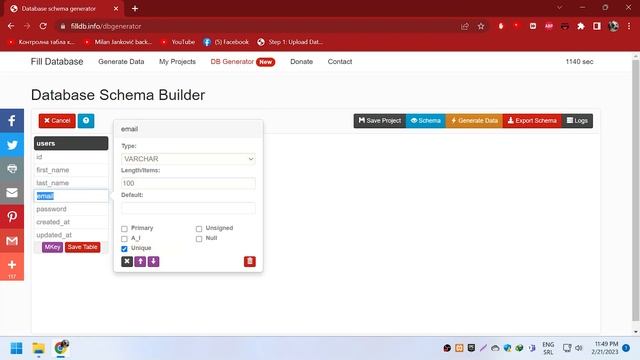Click the Fill Database brand link
This screenshot has height=360, width=640.
(57, 62)
